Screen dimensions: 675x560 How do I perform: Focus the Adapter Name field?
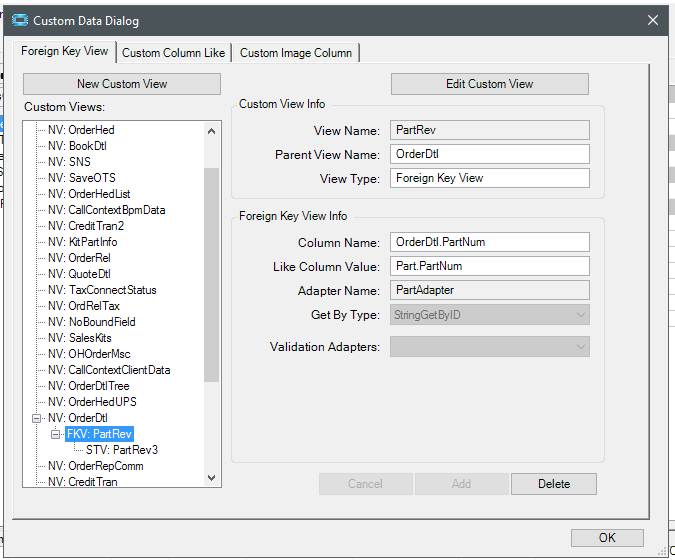click(x=489, y=290)
